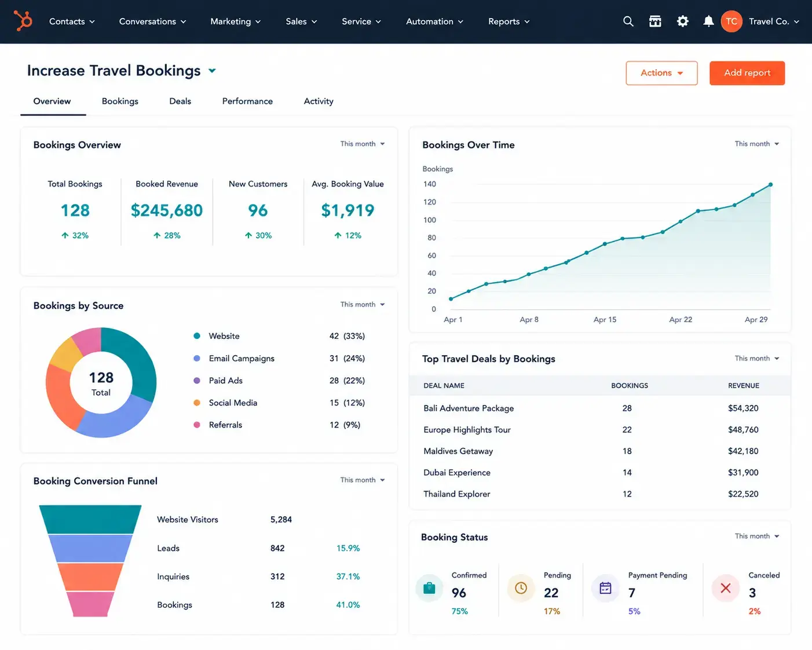Open the Sales menu
Screen dimensions: 812x650
pos(301,21)
